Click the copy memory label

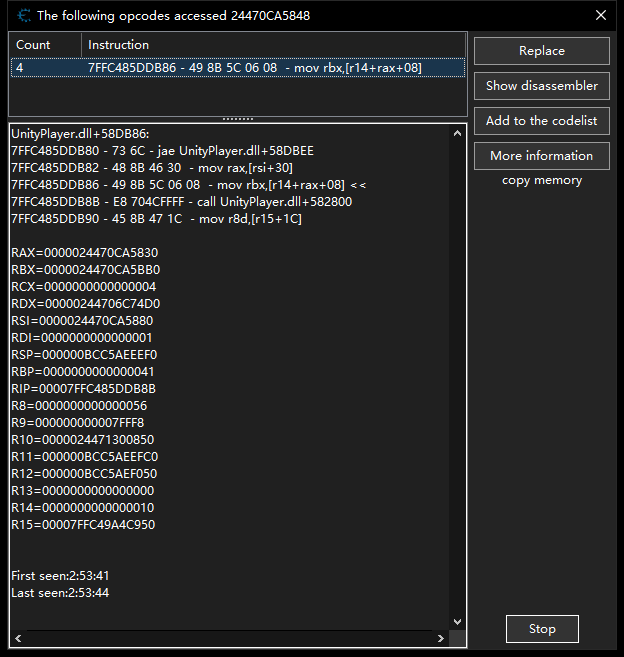[x=541, y=180]
